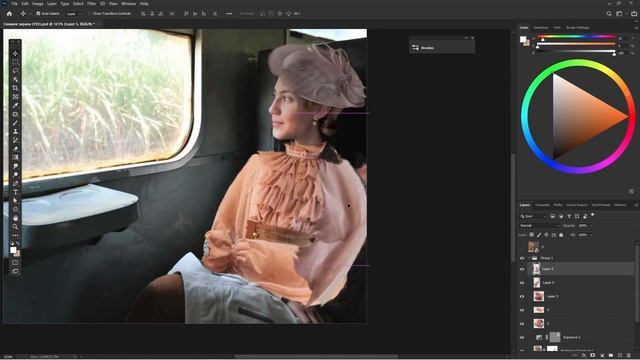The image size is (640, 360).
Task: Open the Color panel options menu
Action: point(636,27)
